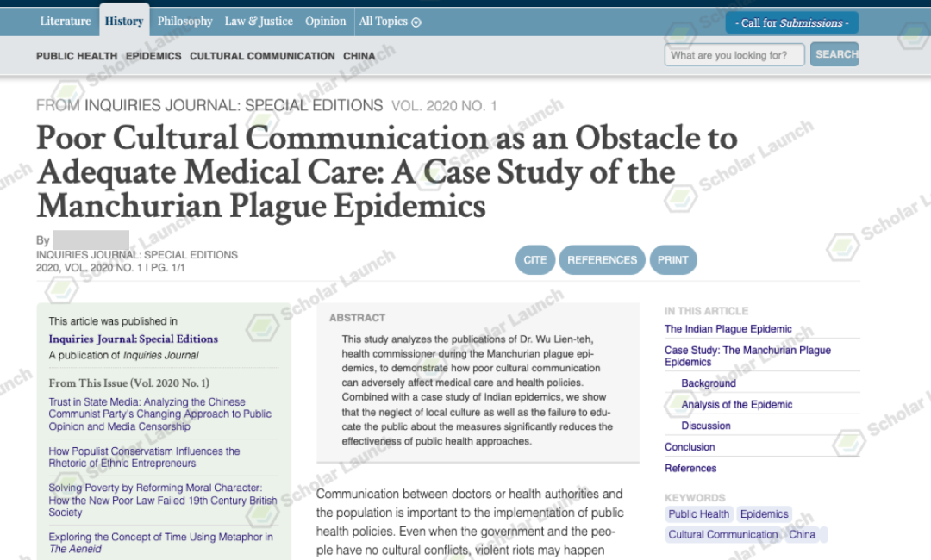Open the EPIDEMICS topic link in subheader
Screen dimensions: 931x560
pos(153,56)
